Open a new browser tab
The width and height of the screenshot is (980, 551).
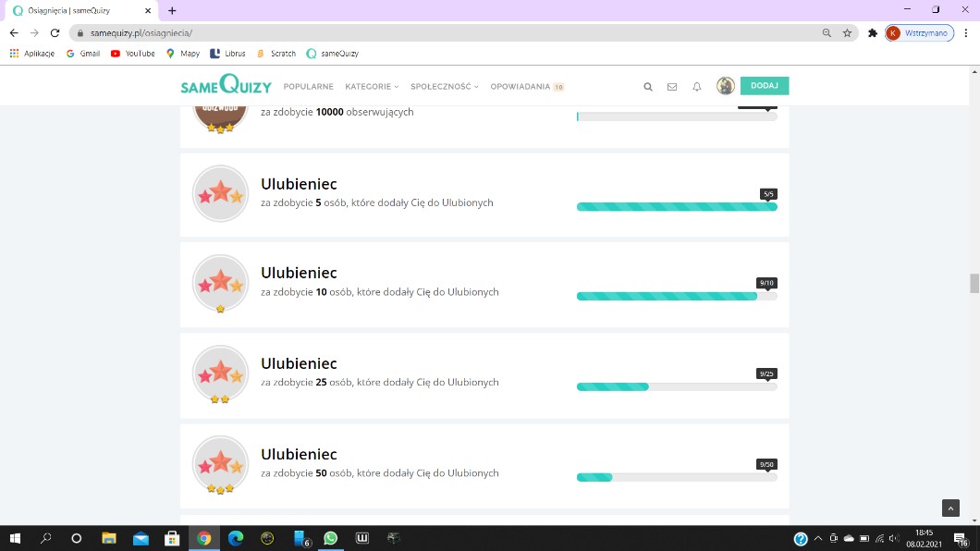pyautogui.click(x=172, y=10)
